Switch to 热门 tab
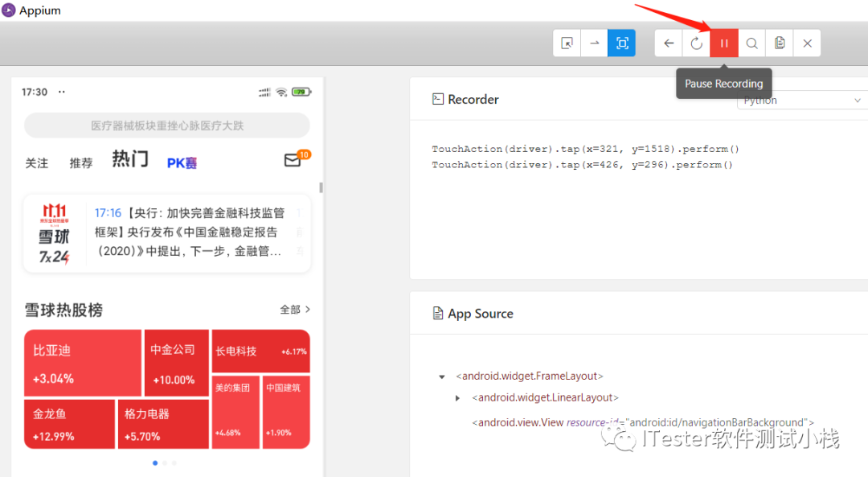Screen dimensions: 868x477 (130, 159)
